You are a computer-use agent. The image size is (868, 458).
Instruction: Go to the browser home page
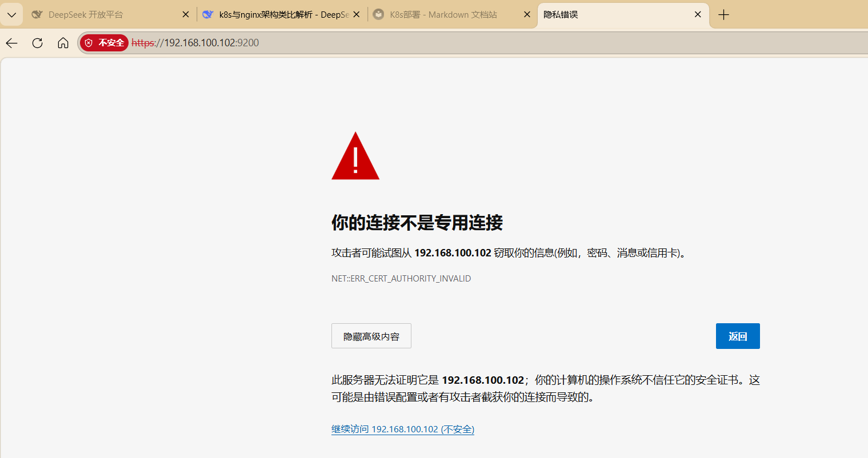coord(63,43)
